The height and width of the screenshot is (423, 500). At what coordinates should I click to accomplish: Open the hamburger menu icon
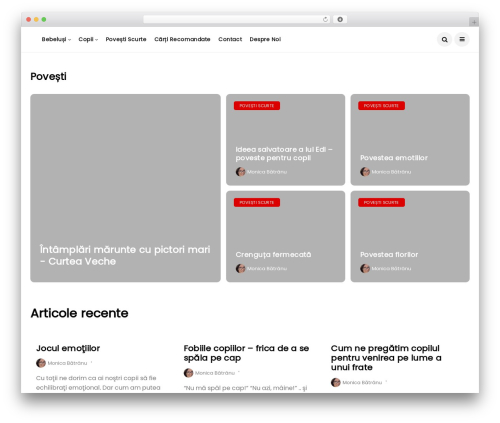462,39
